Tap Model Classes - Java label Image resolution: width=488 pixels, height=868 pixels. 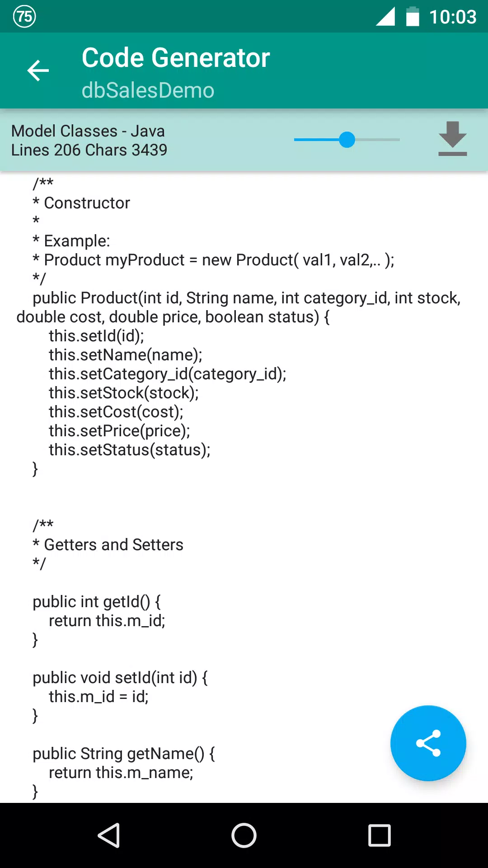pos(88,131)
